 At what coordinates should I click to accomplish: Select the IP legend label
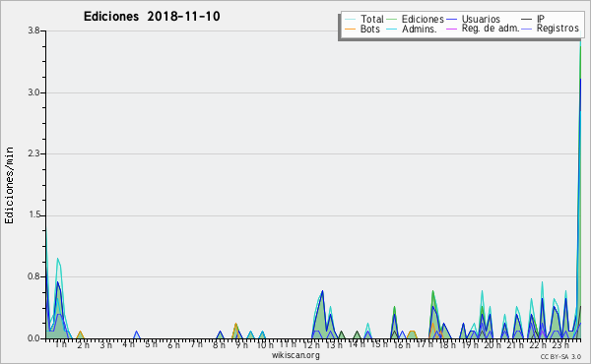pos(541,19)
